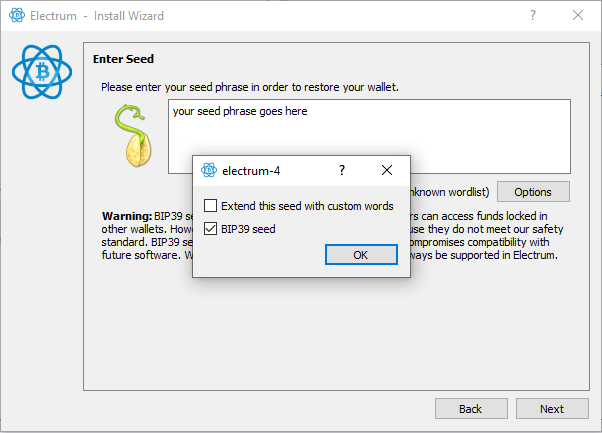Uncheck the BIP39 seed checkbox
Screen dimensions: 602x433
click(x=210, y=229)
